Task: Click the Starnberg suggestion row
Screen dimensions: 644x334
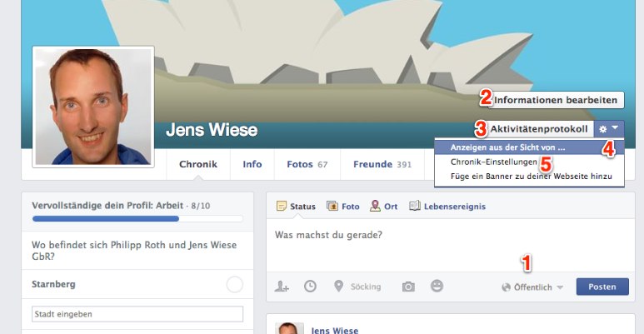Action: (x=137, y=284)
